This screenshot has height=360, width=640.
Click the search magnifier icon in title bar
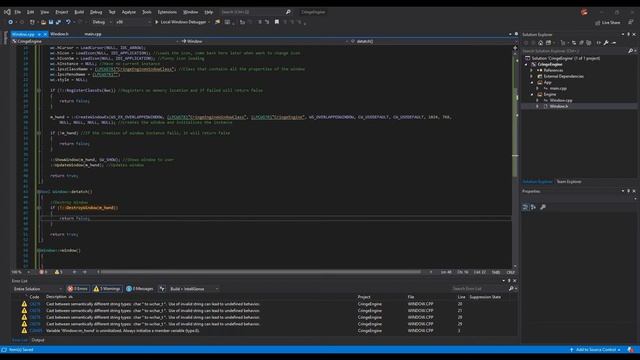pos(288,12)
